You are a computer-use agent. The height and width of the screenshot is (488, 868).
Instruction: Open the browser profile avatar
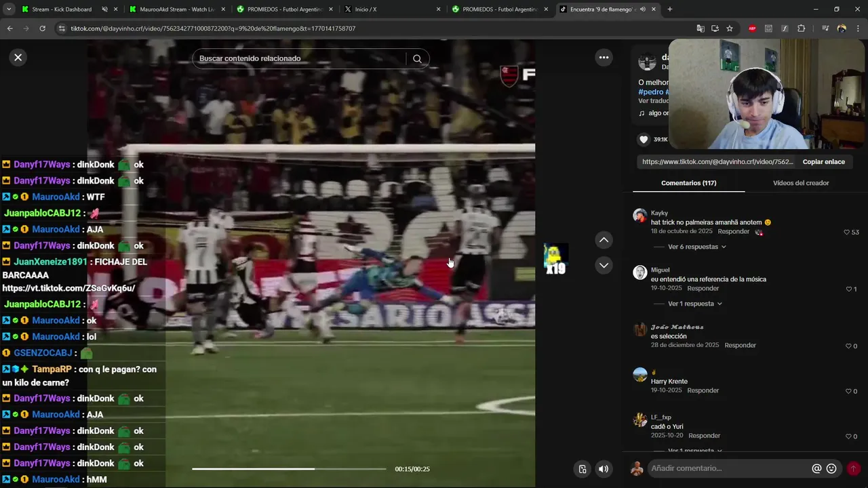[842, 28]
